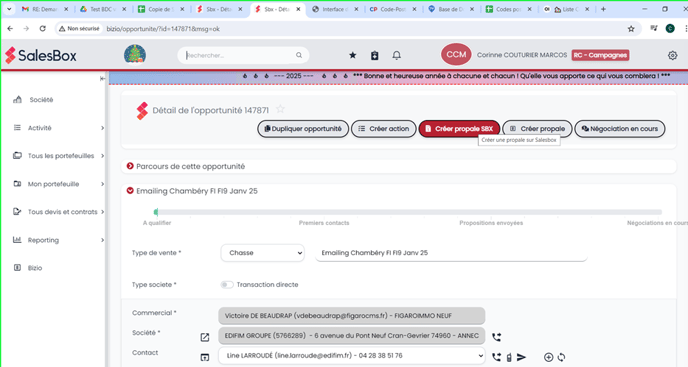Open the Contact Line LARROUDÉ dropdown

point(351,356)
